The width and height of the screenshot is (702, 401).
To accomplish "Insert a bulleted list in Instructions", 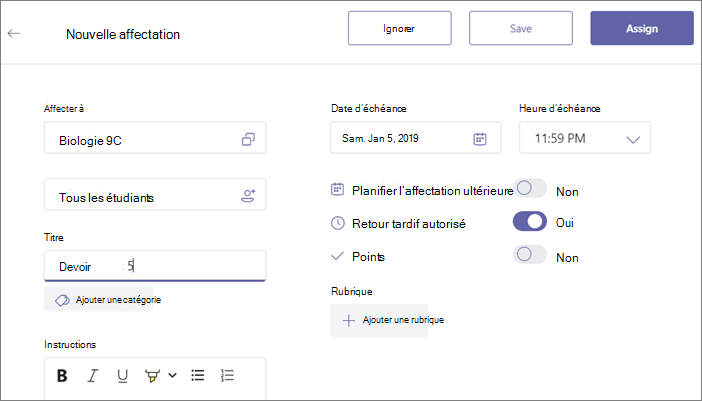I will coord(197,375).
